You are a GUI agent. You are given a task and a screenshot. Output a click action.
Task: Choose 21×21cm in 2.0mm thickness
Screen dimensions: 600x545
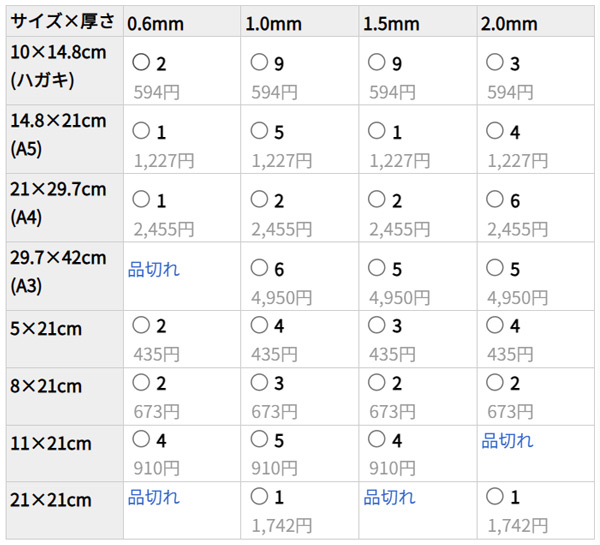493,496
